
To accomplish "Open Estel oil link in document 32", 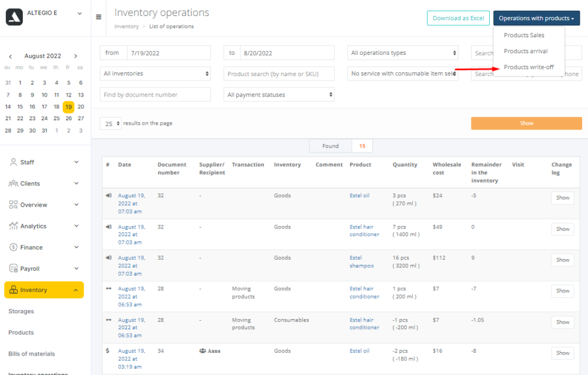I will [x=359, y=195].
